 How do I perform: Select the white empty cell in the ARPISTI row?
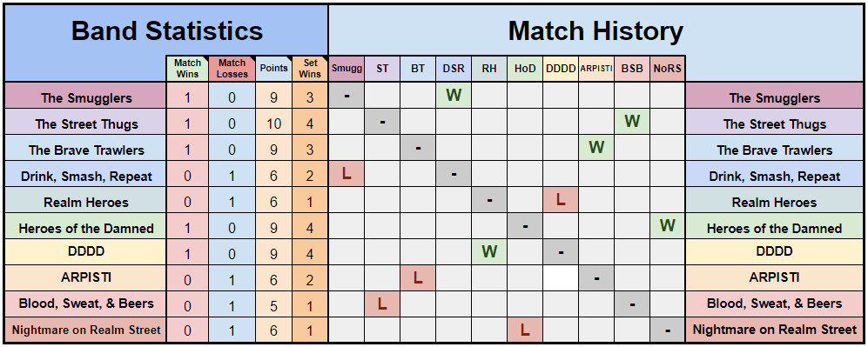pyautogui.click(x=561, y=278)
